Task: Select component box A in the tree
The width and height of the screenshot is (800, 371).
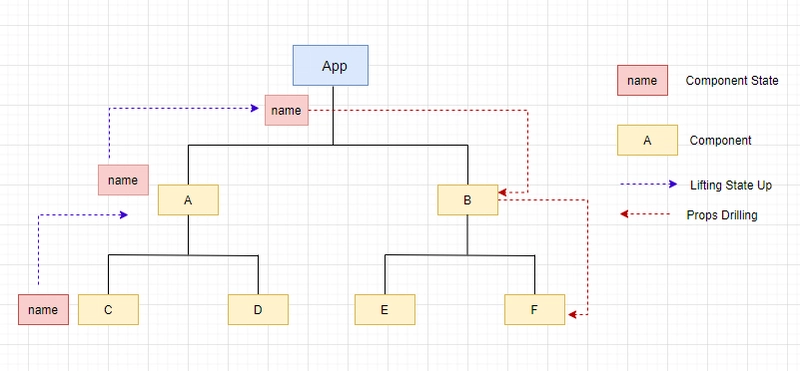Action: 188,200
